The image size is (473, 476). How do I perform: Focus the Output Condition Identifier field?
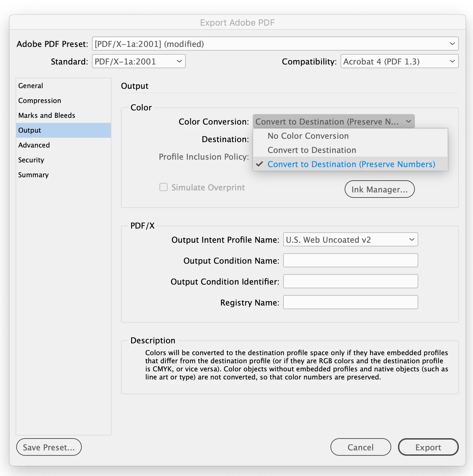350,282
